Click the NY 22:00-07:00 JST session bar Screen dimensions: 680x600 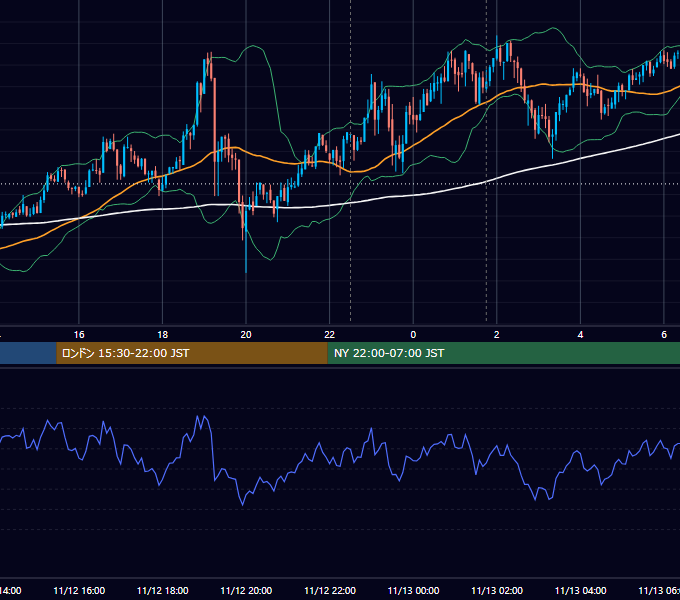(503, 353)
